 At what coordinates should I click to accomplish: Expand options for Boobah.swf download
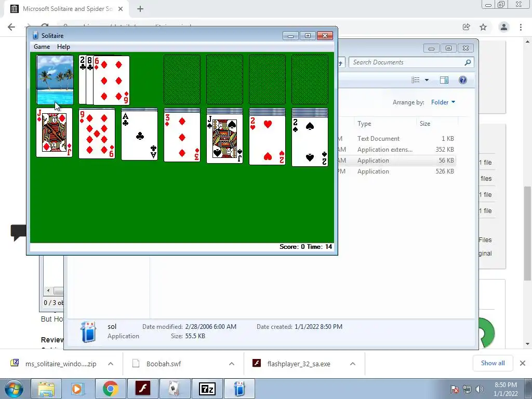tap(232, 364)
